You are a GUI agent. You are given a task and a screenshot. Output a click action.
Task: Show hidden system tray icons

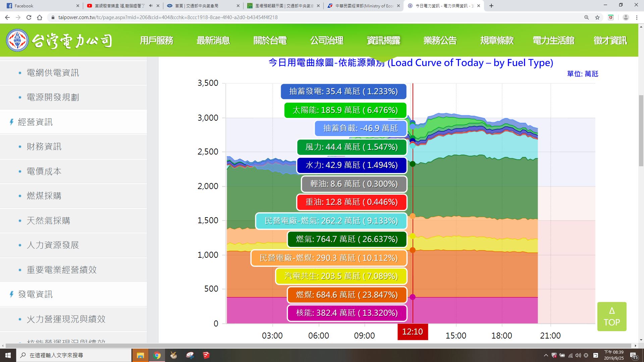(x=546, y=355)
